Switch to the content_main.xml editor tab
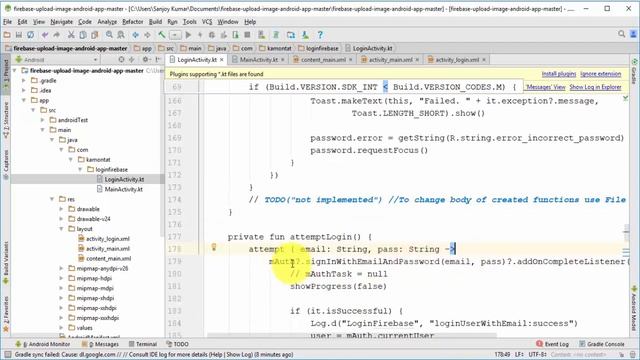 tap(323, 60)
